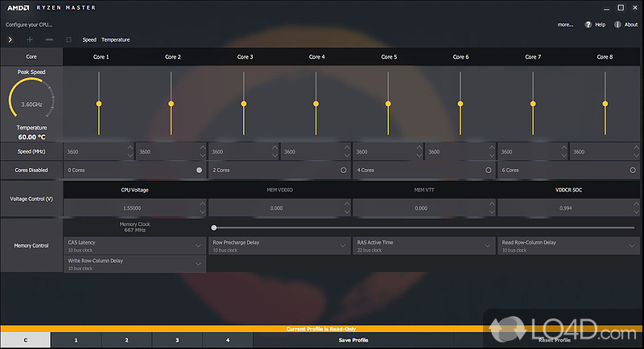Click the 60.00 °C temperature reading
644x349 pixels.
click(31, 137)
